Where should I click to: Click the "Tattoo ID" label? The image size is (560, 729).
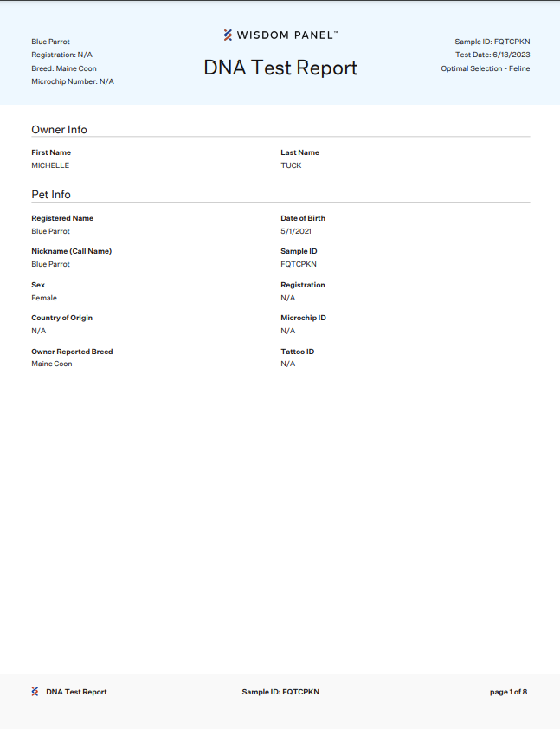tap(298, 352)
